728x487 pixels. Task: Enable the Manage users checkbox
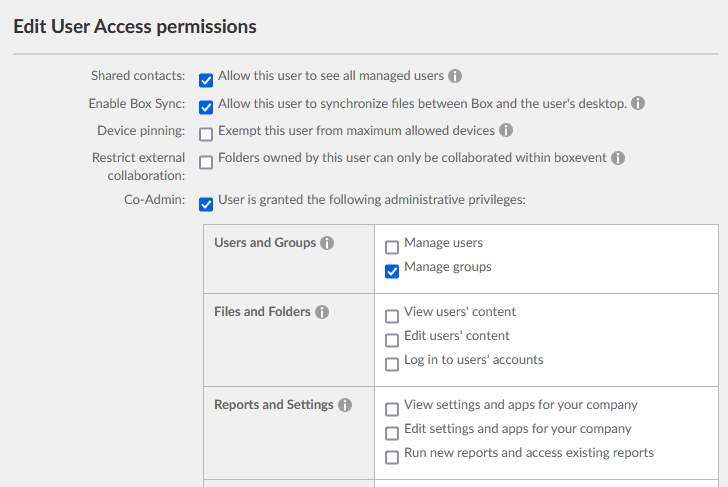392,247
